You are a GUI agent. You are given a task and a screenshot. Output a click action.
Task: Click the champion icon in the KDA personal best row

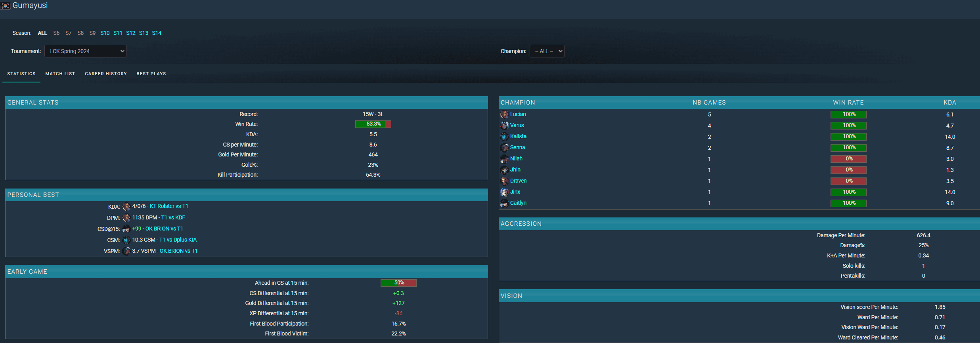(x=126, y=207)
